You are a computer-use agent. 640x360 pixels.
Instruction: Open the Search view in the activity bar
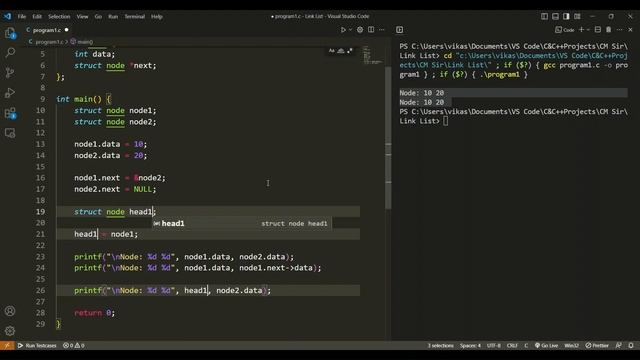(x=10, y=53)
